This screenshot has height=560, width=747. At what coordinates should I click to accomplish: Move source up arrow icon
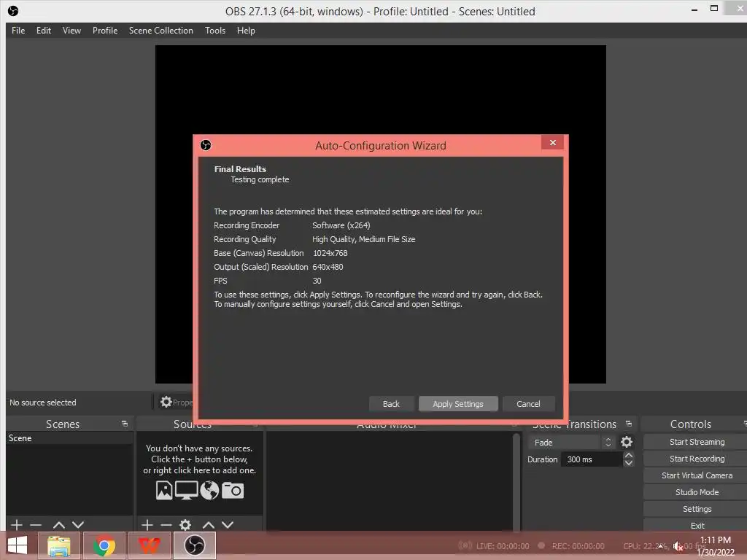pyautogui.click(x=208, y=525)
